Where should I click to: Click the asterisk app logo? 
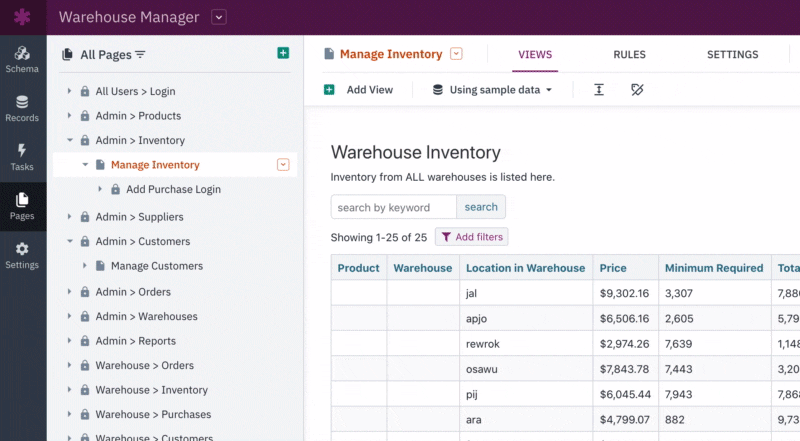coord(22,17)
